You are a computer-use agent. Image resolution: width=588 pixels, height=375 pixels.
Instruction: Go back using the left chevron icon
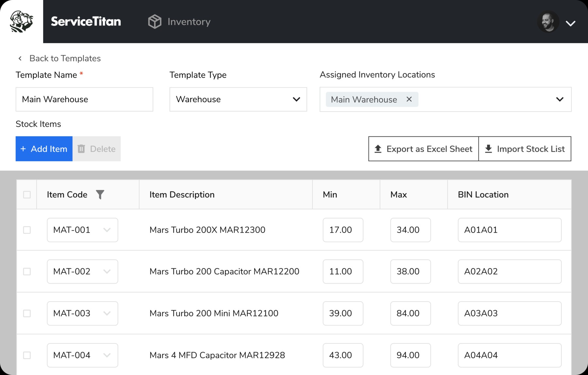(20, 58)
